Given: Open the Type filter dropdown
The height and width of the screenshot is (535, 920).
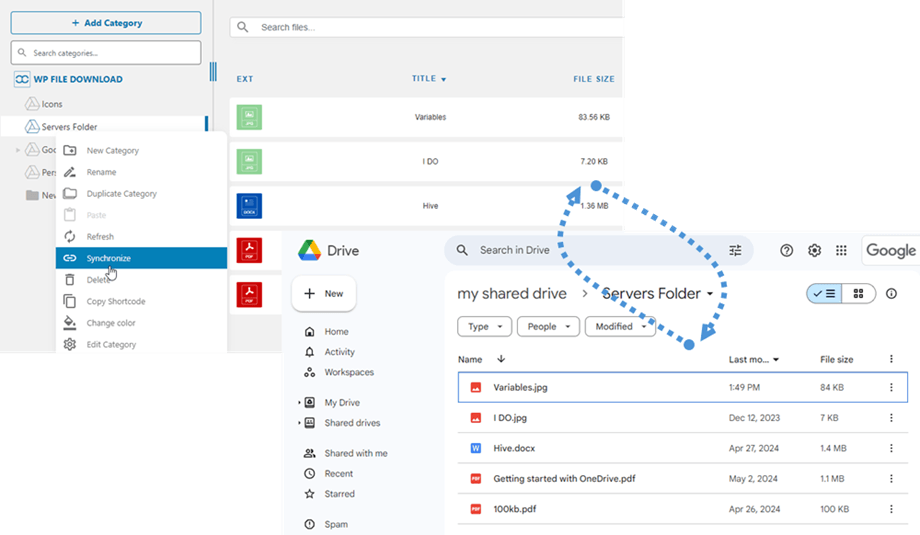Looking at the screenshot, I should [x=484, y=327].
